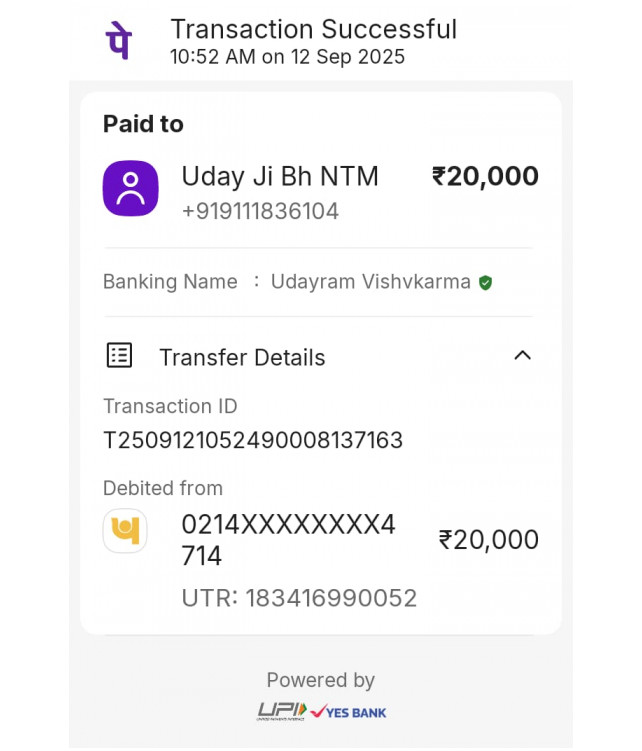Select the recipient name Uday Ji Bh NTM

pos(280,177)
